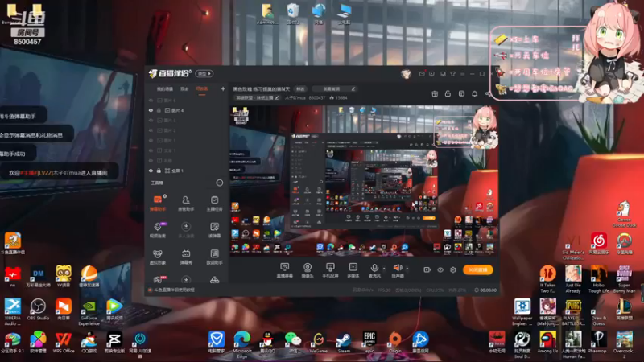The width and height of the screenshot is (644, 362).
Task: Open the 弹幕秀 danmaku show tool
Action: click(x=186, y=257)
